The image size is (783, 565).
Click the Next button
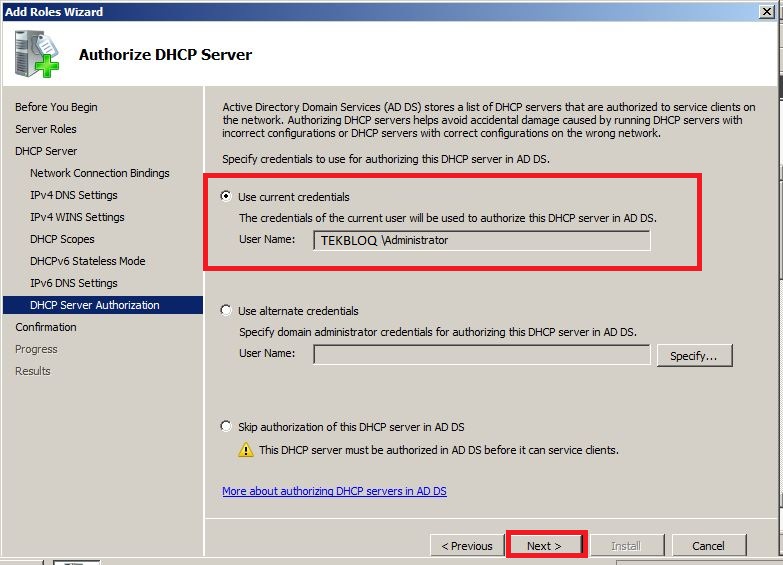(x=546, y=546)
